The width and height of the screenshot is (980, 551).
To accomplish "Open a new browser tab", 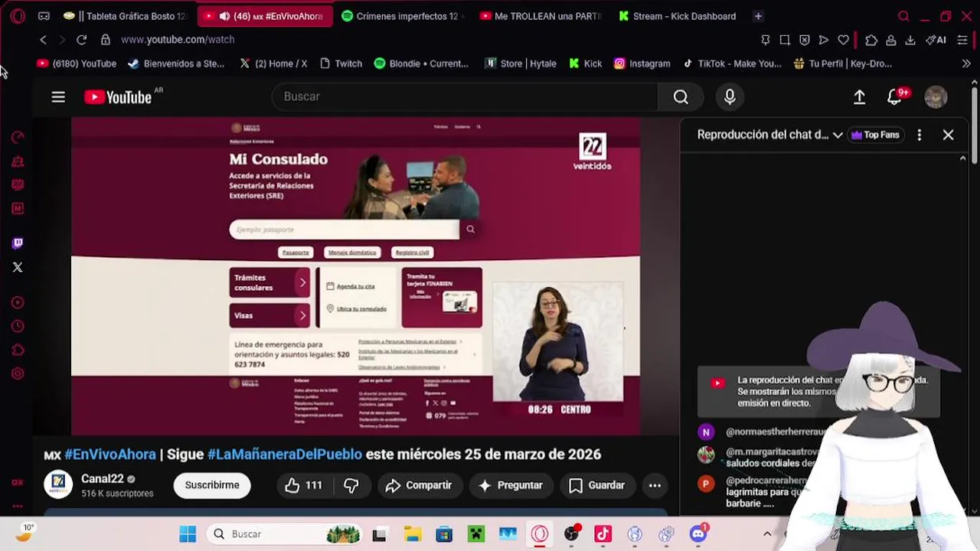I will pyautogui.click(x=758, y=16).
